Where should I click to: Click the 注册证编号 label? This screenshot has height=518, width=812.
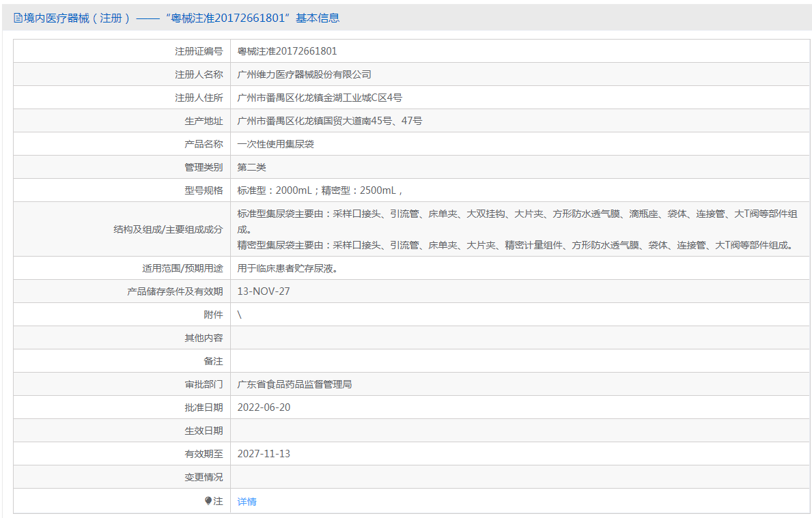point(199,51)
